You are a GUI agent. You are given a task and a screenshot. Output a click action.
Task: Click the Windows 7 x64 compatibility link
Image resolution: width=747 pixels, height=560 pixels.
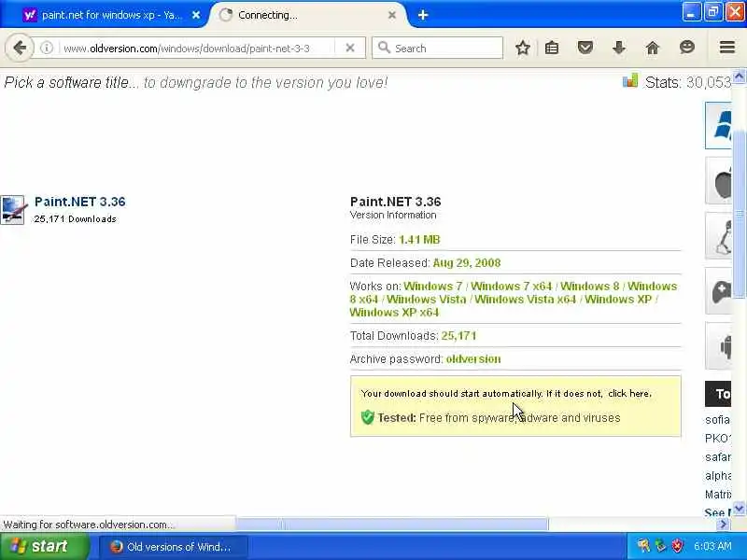tap(511, 287)
